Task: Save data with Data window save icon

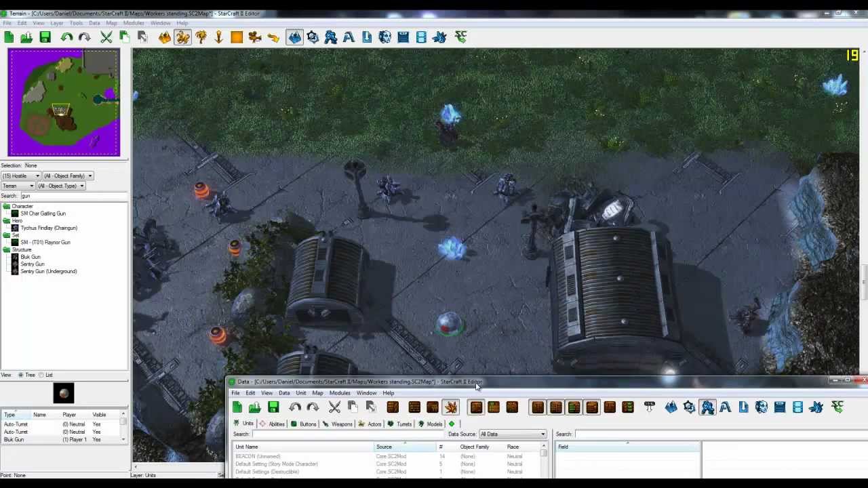Action: click(273, 407)
